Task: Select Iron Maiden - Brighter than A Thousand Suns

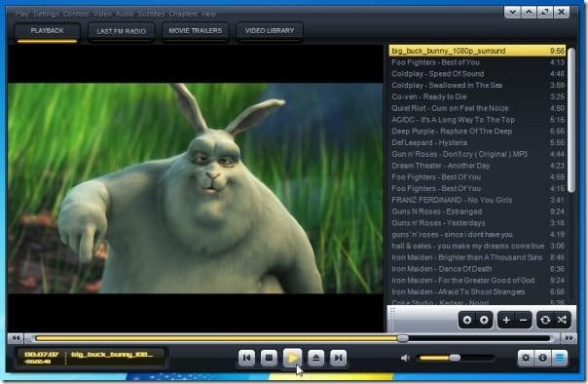Action: [477, 257]
